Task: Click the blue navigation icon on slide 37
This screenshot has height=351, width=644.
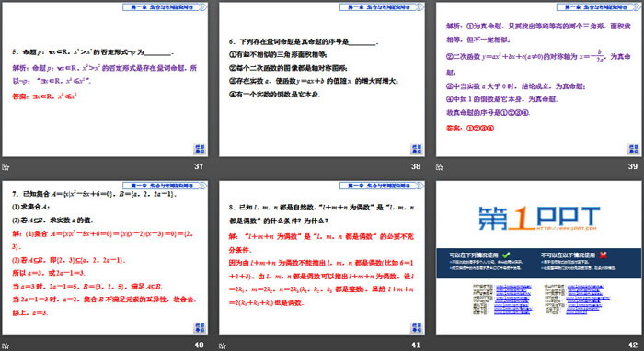Action: pyautogui.click(x=200, y=149)
